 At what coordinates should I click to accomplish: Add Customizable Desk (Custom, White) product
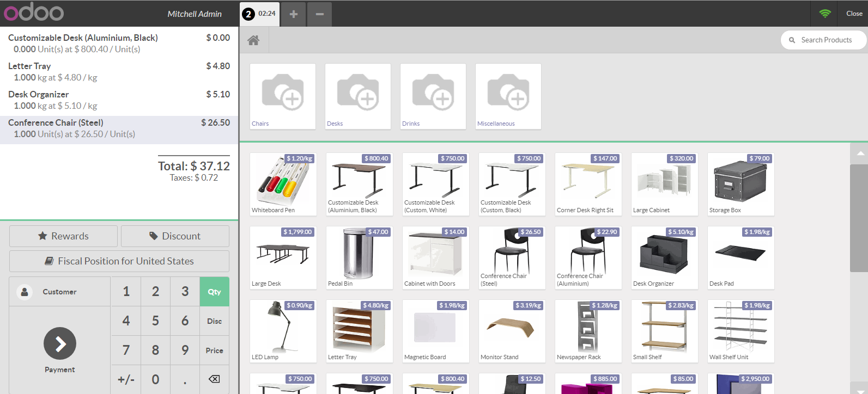tap(435, 184)
